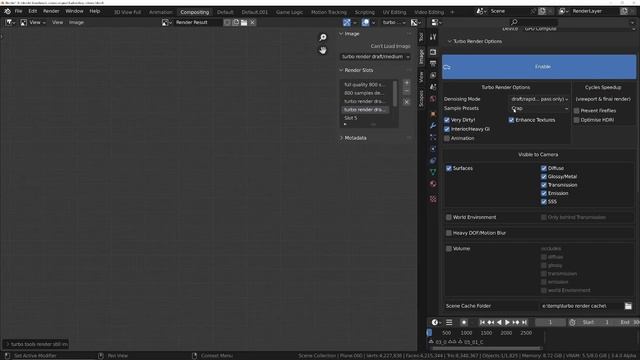Open the Particles properties tab icon

pyautogui.click(x=433, y=137)
